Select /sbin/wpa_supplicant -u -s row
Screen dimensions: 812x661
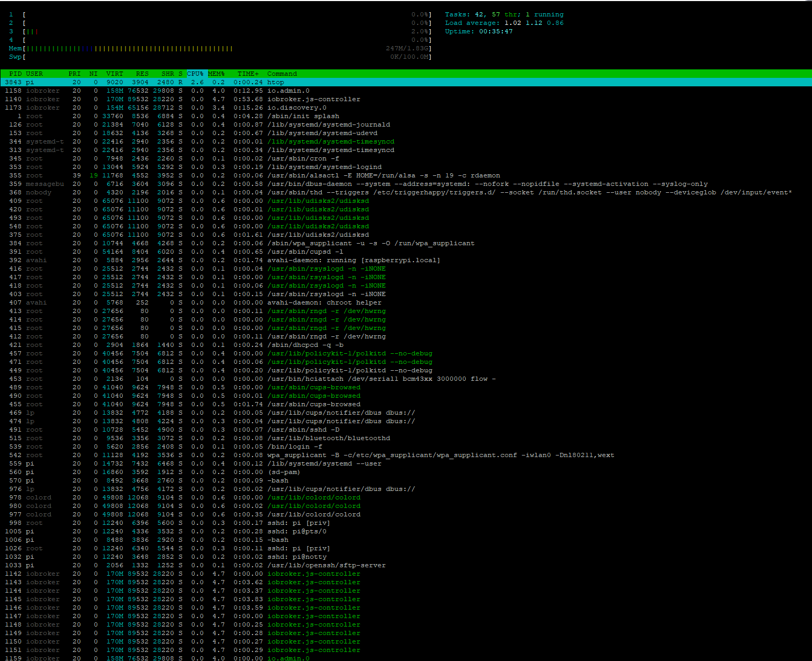click(x=406, y=243)
